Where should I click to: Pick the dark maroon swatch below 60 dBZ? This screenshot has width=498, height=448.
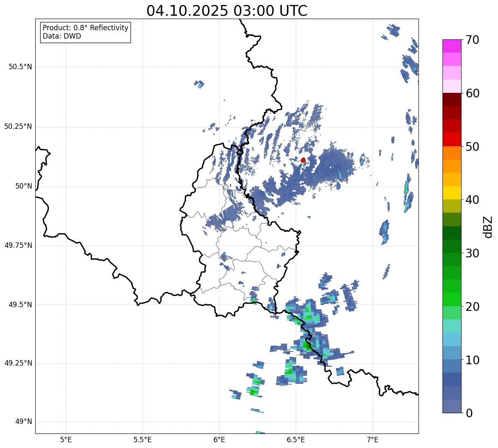(452, 99)
